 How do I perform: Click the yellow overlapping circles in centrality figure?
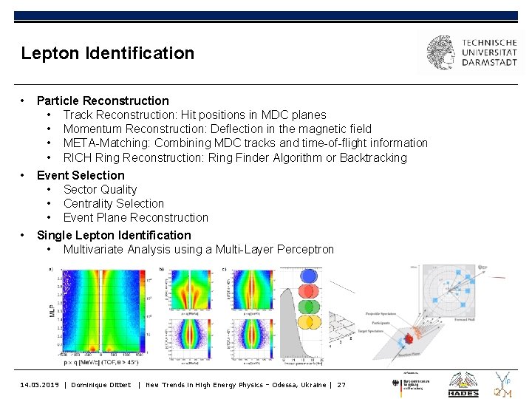[309, 322]
